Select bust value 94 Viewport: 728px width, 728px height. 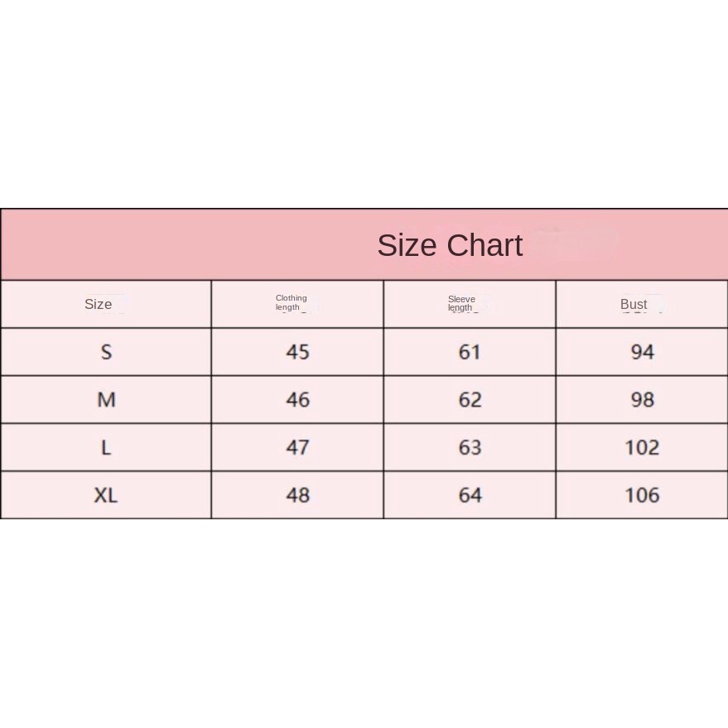coord(642,352)
